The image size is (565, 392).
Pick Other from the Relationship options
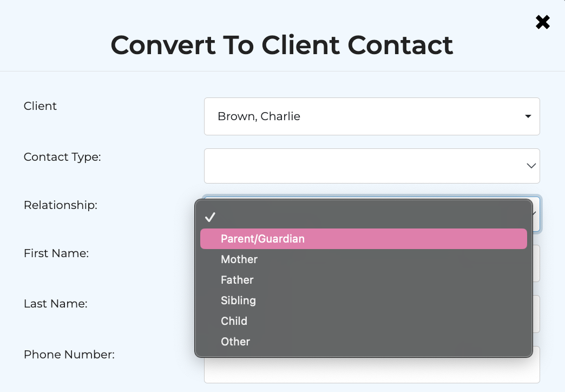(x=235, y=342)
